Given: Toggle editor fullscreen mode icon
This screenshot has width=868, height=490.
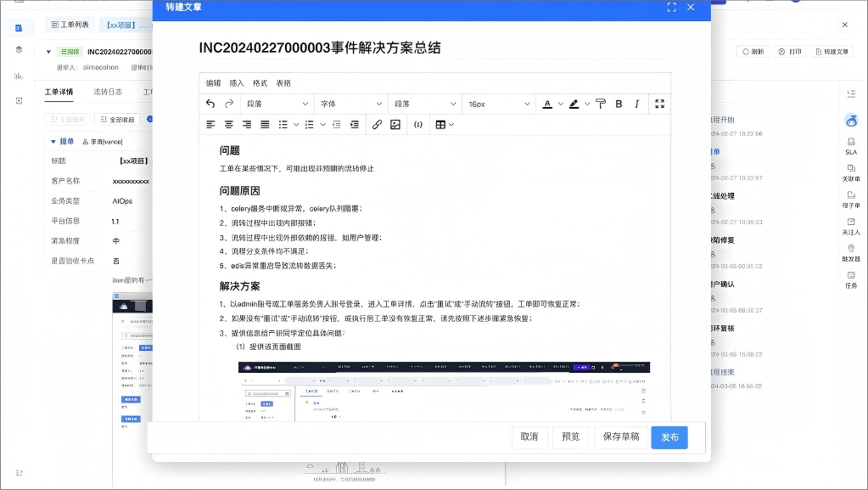Looking at the screenshot, I should (x=659, y=104).
